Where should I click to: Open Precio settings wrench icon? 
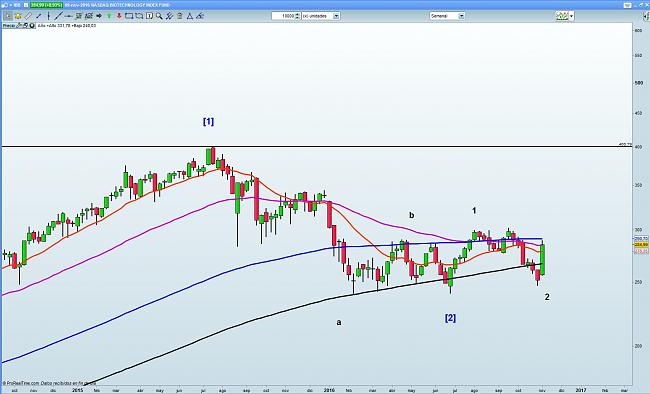pyautogui.click(x=19, y=25)
